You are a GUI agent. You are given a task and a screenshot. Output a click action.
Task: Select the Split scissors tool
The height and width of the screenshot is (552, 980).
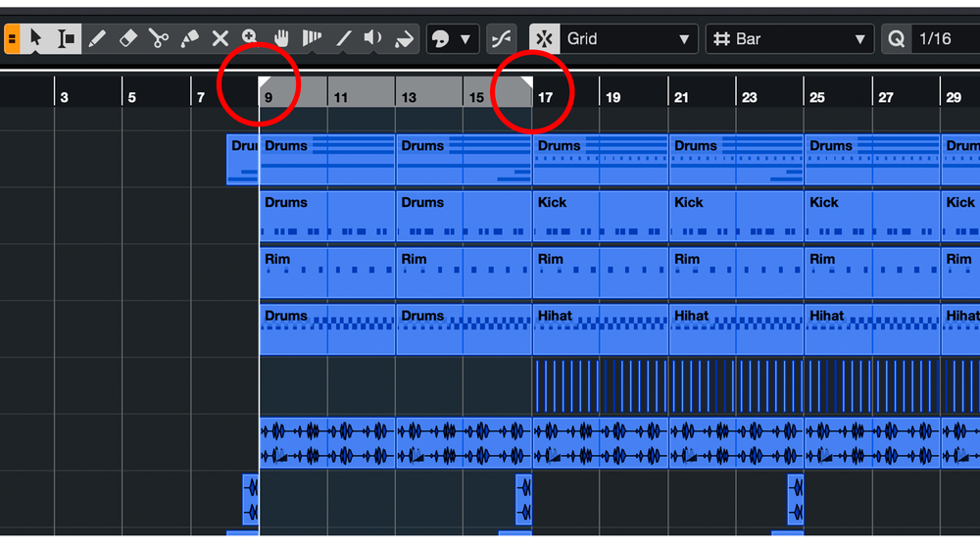(159, 39)
